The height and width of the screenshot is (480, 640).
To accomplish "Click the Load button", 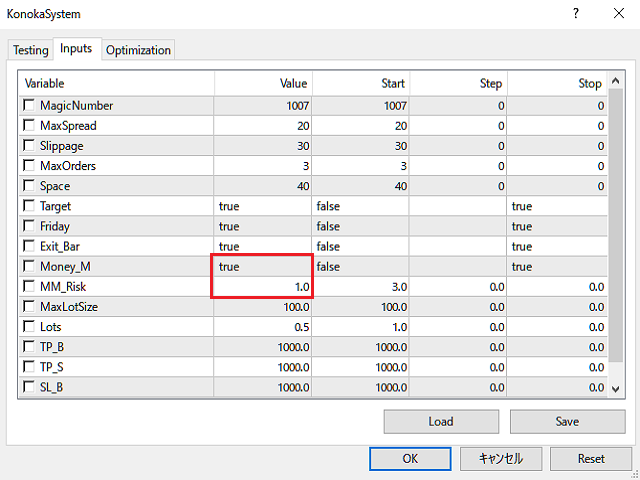I will coord(441,421).
